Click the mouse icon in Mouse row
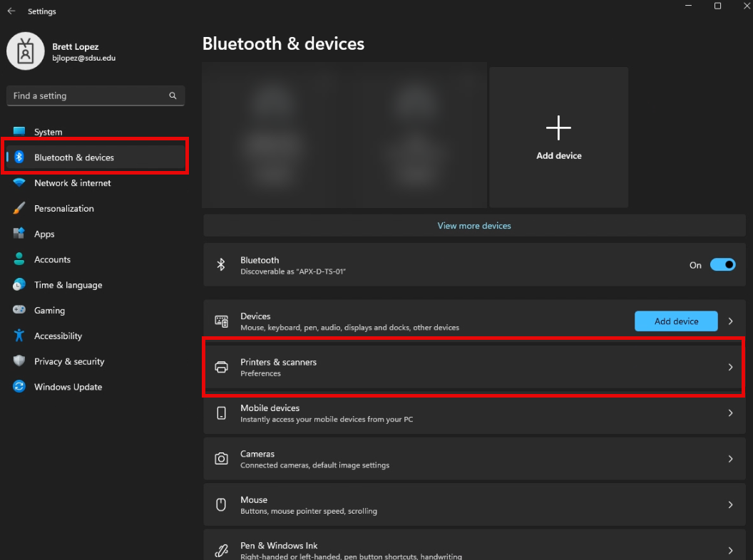Screen dimensions: 753x560 pos(221,505)
